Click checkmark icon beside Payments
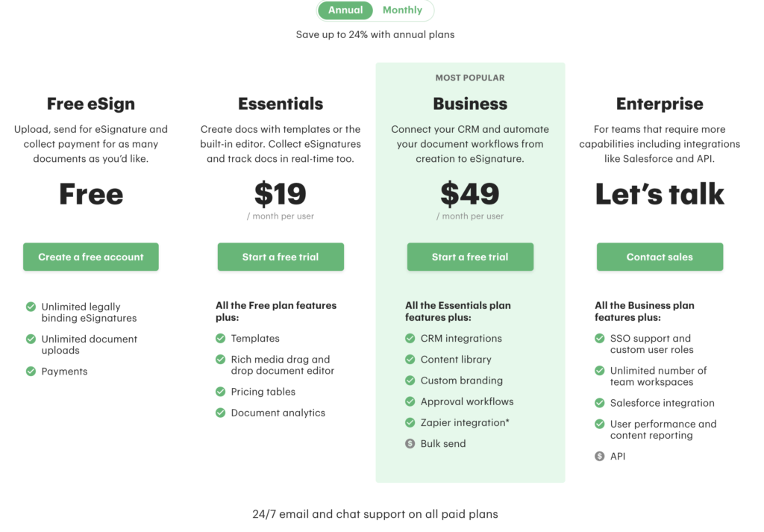764x532 pixels. [31, 372]
